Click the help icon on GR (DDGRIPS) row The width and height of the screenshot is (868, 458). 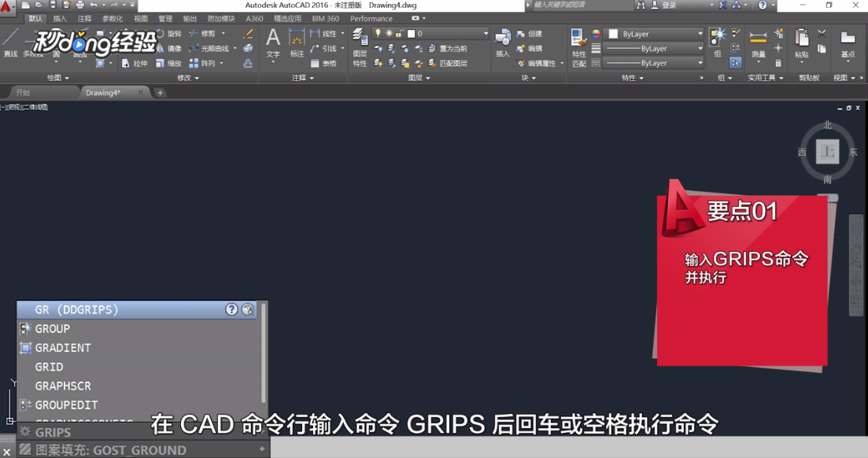click(231, 309)
